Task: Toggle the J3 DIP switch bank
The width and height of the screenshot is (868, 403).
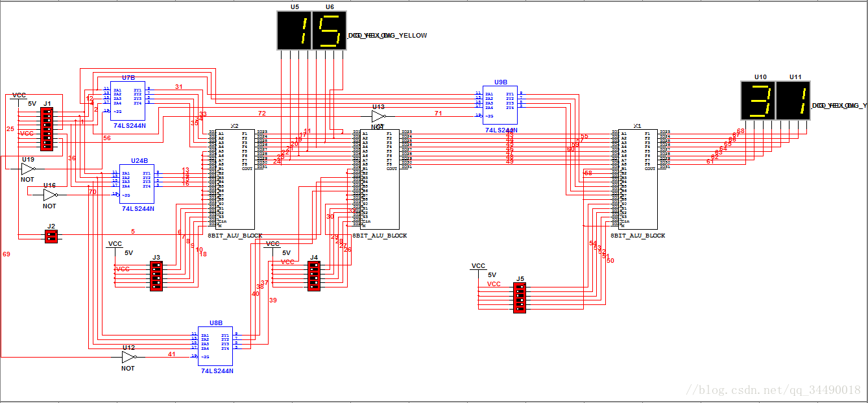Action: point(156,276)
